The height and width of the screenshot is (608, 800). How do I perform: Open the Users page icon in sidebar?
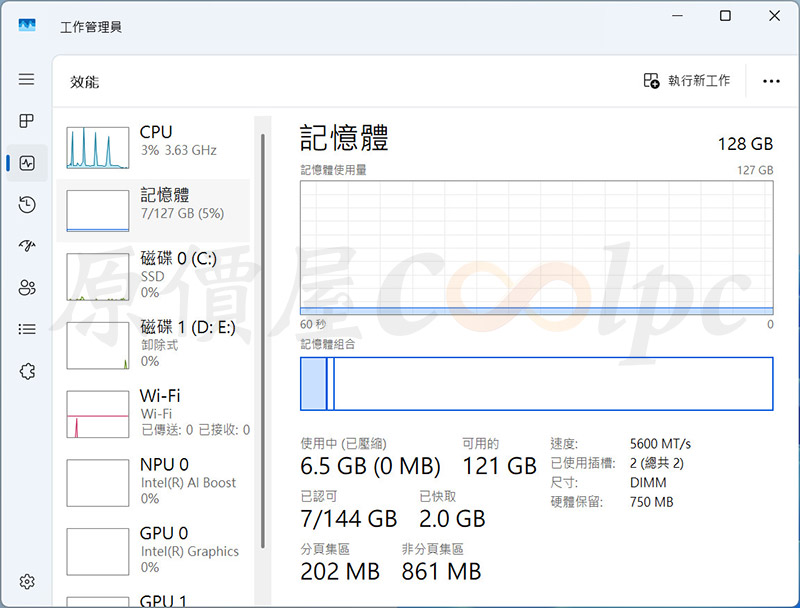[x=27, y=288]
